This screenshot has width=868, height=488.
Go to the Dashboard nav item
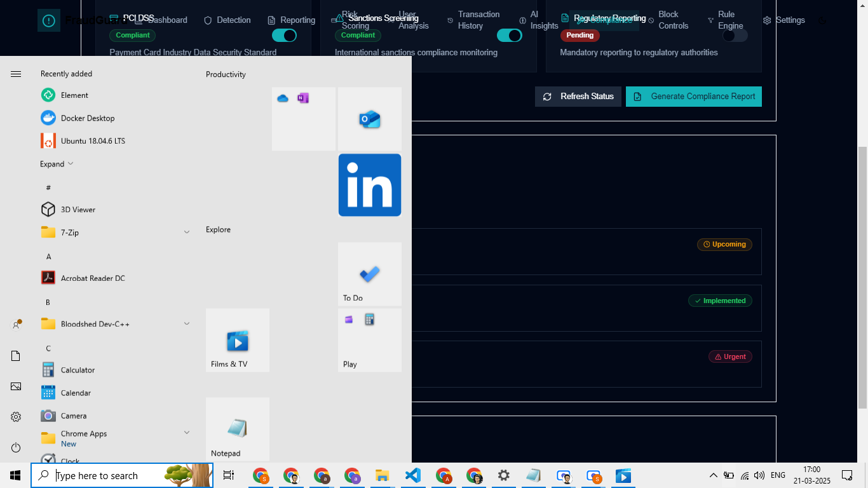(x=161, y=20)
